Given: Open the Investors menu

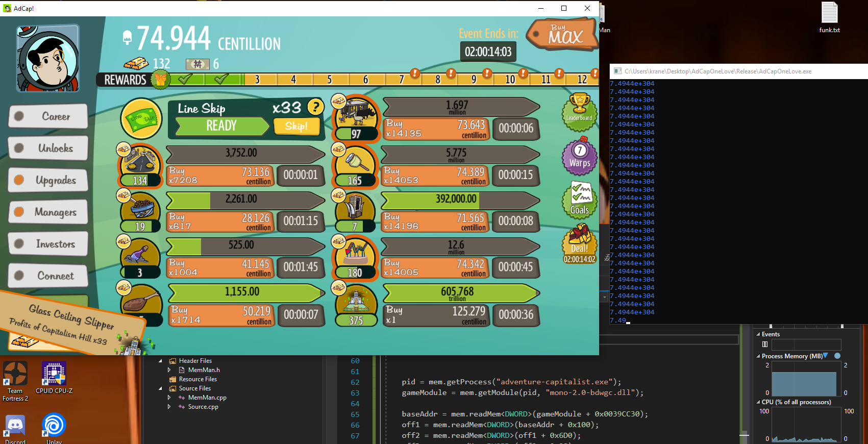Looking at the screenshot, I should 48,244.
